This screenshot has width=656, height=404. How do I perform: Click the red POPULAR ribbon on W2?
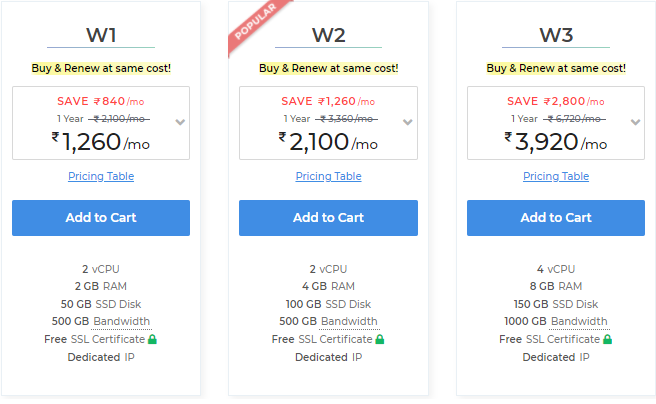coord(256,24)
